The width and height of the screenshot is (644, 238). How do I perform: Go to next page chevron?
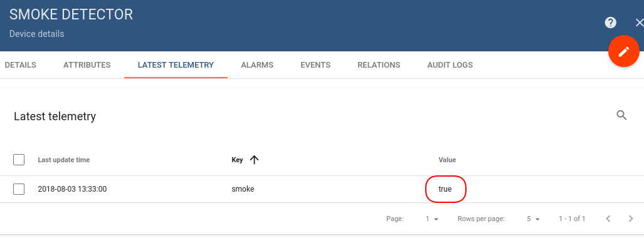pyautogui.click(x=631, y=219)
